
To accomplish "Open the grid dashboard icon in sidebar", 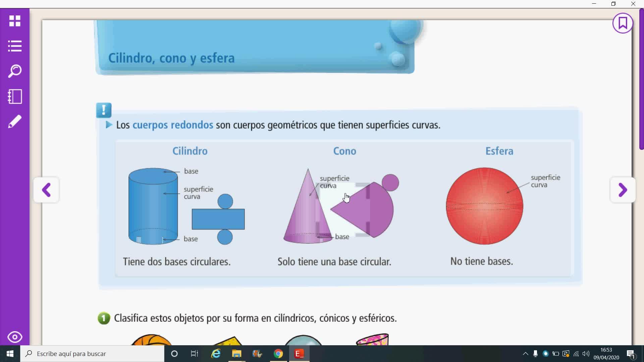I will coord(15,21).
